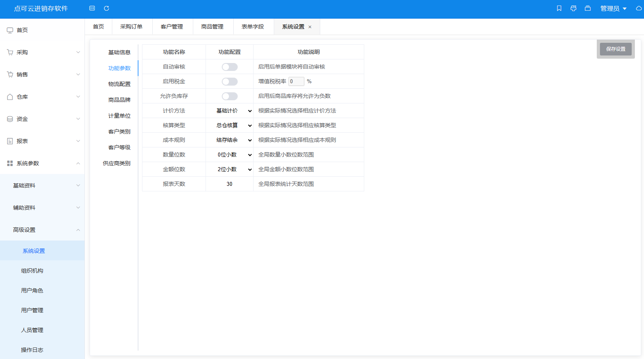644x359 pixels.
Task: Click the print icon in the header
Action: tap(573, 8)
